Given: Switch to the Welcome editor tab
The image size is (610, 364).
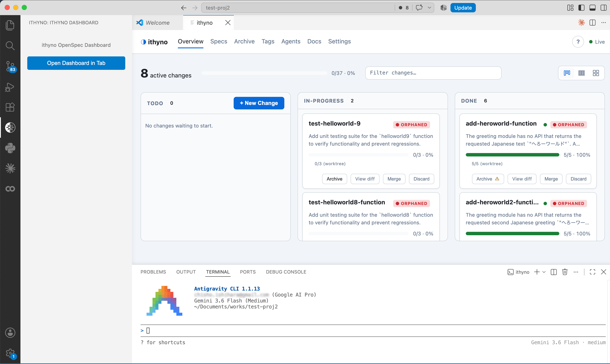Looking at the screenshot, I should tap(157, 23).
